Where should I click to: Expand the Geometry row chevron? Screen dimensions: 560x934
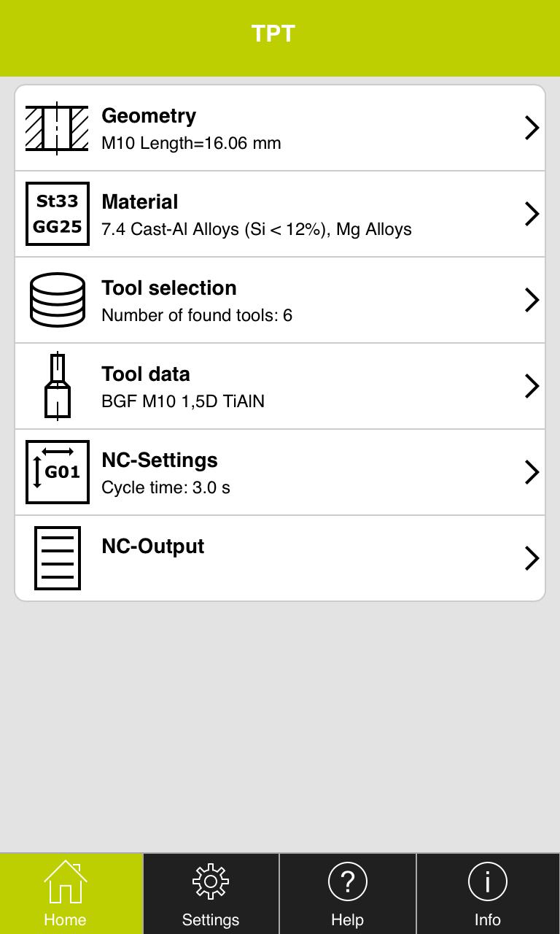coord(532,128)
